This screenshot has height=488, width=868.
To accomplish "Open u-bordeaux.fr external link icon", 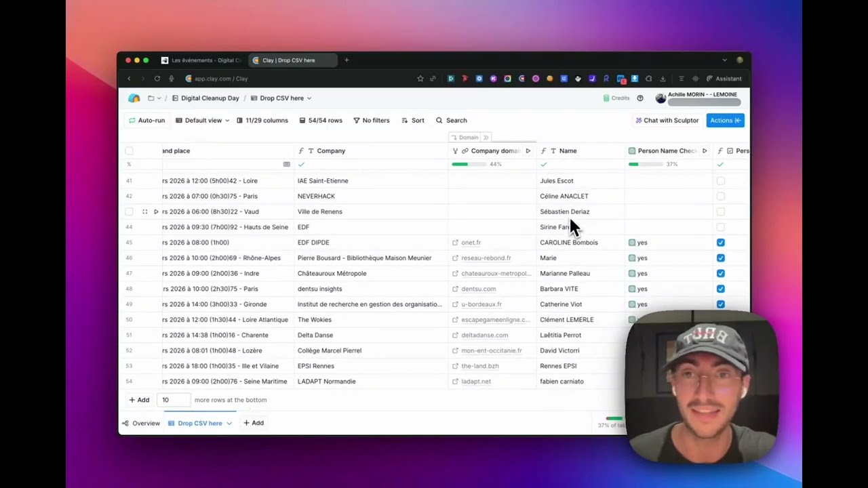I will click(456, 304).
